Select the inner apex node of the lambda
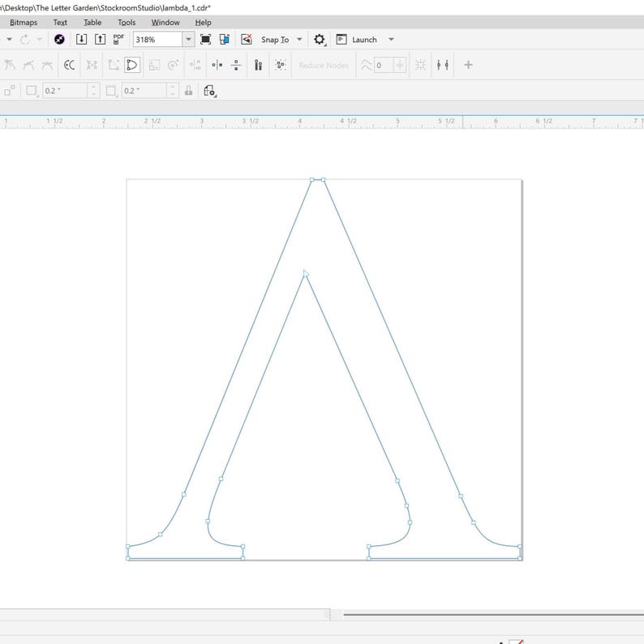644x644 pixels. (305, 275)
